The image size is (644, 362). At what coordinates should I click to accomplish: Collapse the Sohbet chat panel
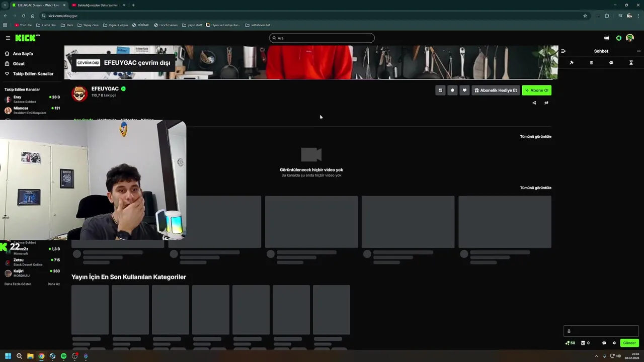(563, 51)
